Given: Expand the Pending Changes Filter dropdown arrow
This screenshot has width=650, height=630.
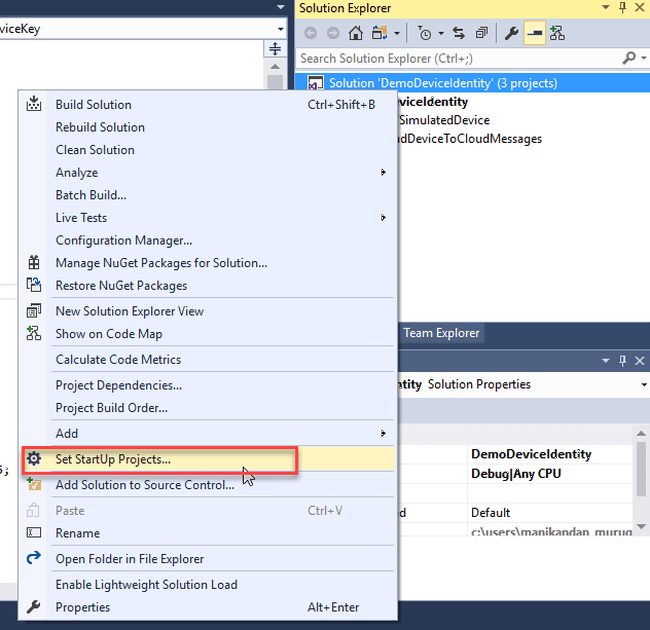Looking at the screenshot, I should coord(441,33).
